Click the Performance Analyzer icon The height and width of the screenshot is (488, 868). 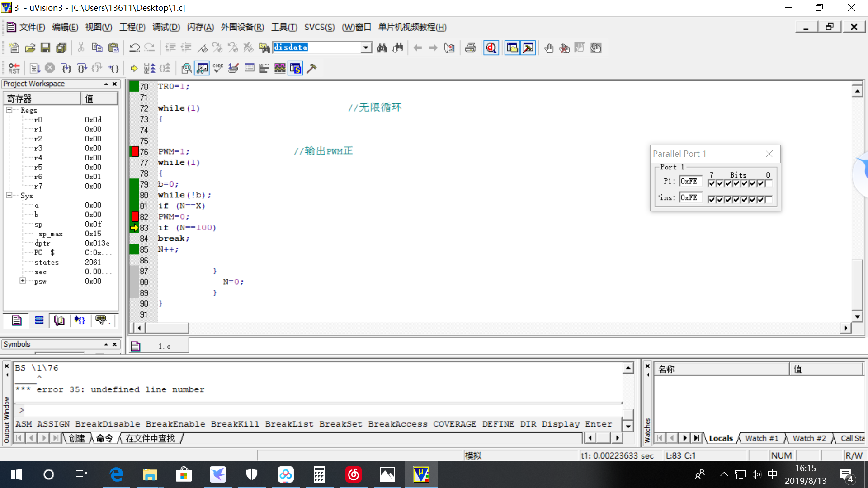(x=264, y=68)
